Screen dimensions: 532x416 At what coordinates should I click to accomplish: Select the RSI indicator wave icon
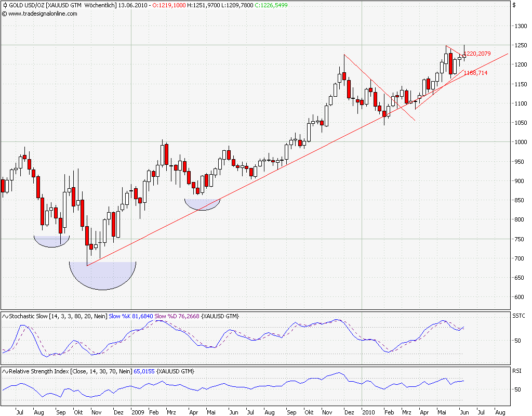[6, 371]
